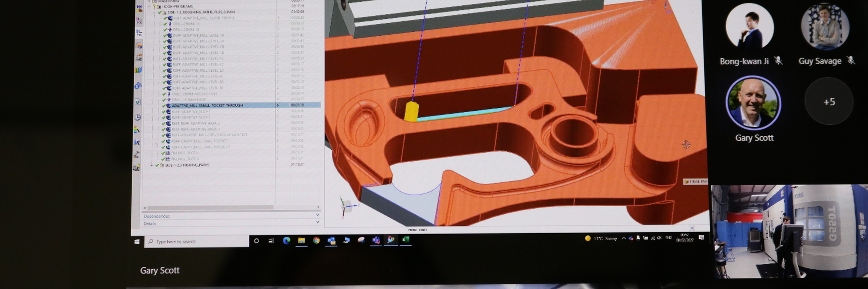Select the FIN_MILL_SLOT-1 operation

(185, 153)
